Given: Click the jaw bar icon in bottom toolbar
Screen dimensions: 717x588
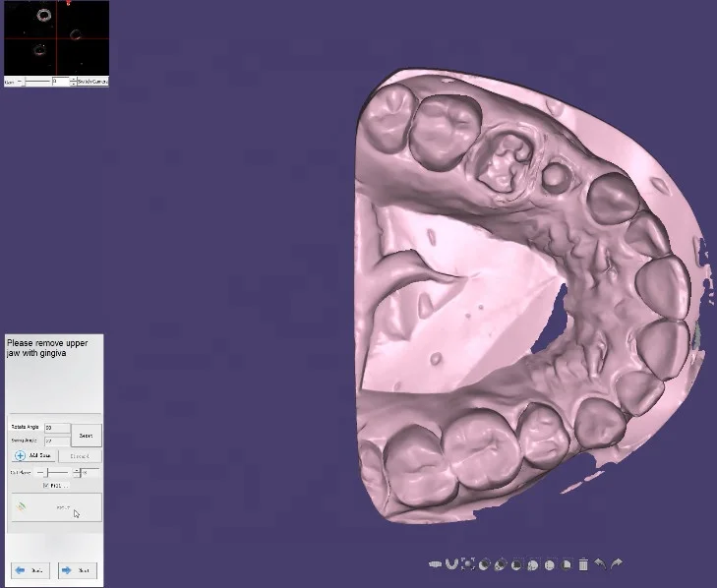Looking at the screenshot, I should [x=435, y=564].
